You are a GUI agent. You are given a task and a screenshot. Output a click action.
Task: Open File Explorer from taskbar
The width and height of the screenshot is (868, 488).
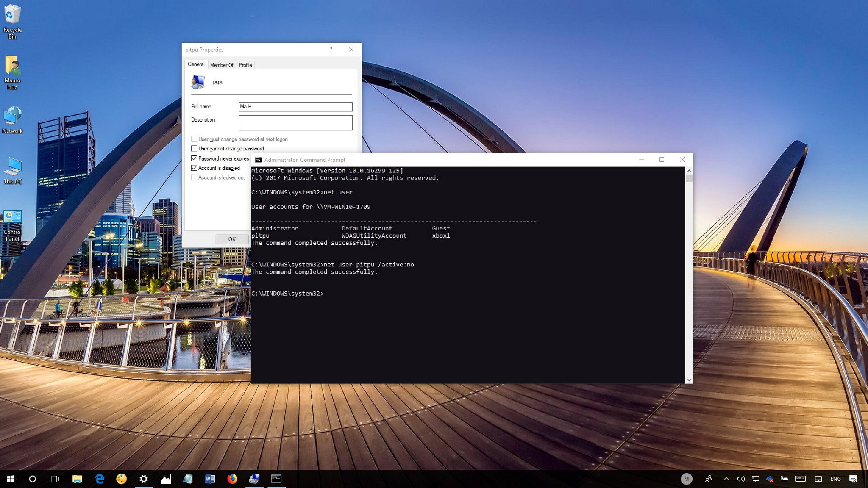(x=76, y=479)
